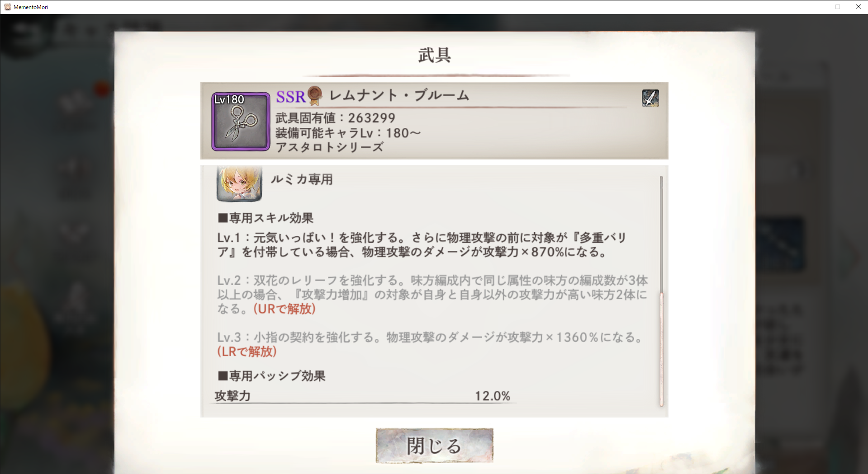Click the アスタロトシリーズ series label

[330, 147]
